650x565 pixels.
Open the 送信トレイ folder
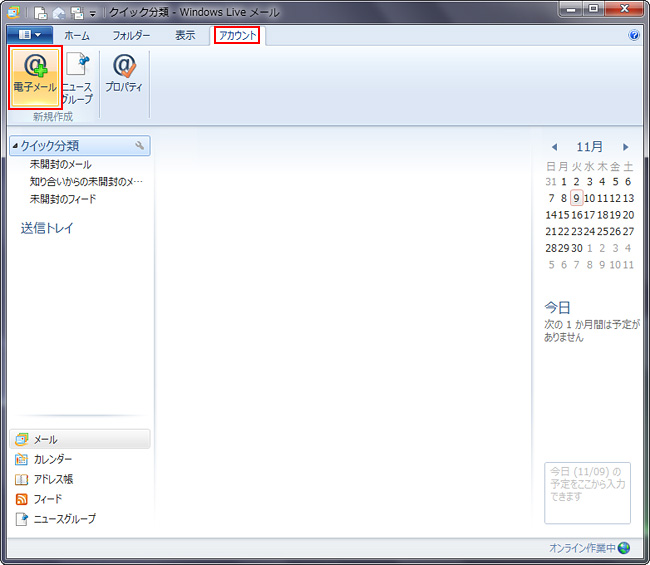tap(47, 228)
